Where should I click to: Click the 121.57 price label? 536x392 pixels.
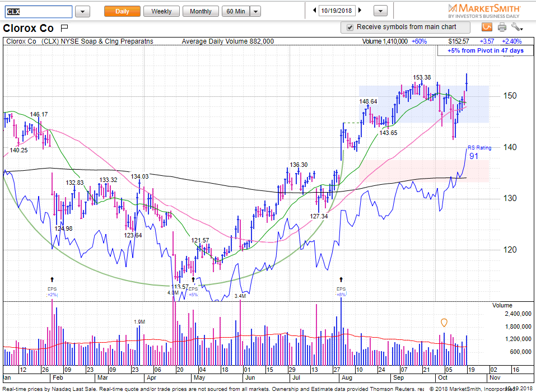(200, 241)
